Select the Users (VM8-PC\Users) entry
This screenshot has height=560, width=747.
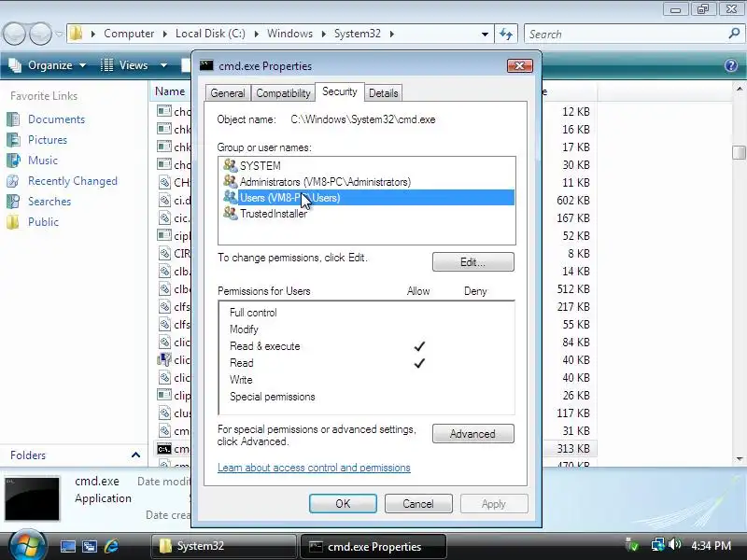(x=368, y=198)
